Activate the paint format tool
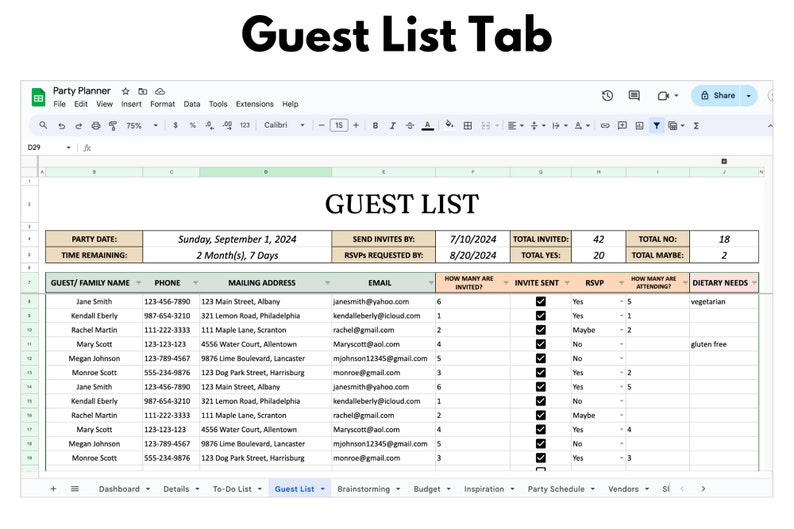 pyautogui.click(x=113, y=126)
